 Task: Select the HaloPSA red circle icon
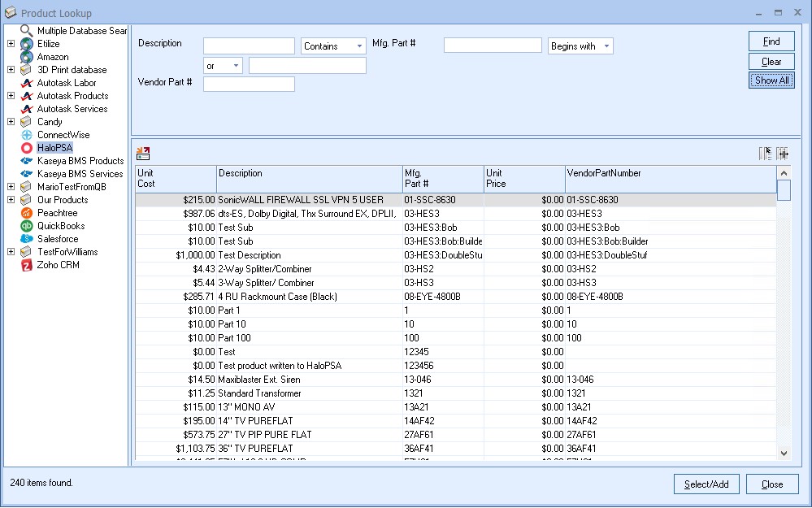(27, 148)
